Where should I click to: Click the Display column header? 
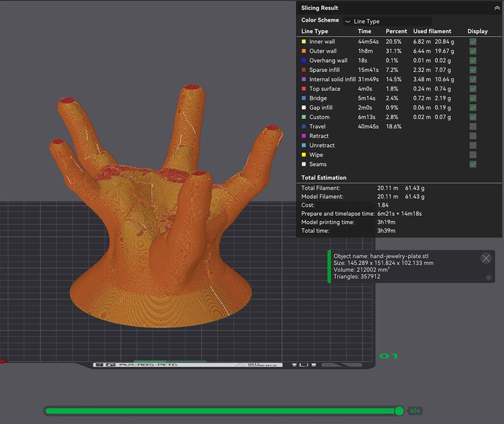point(477,31)
